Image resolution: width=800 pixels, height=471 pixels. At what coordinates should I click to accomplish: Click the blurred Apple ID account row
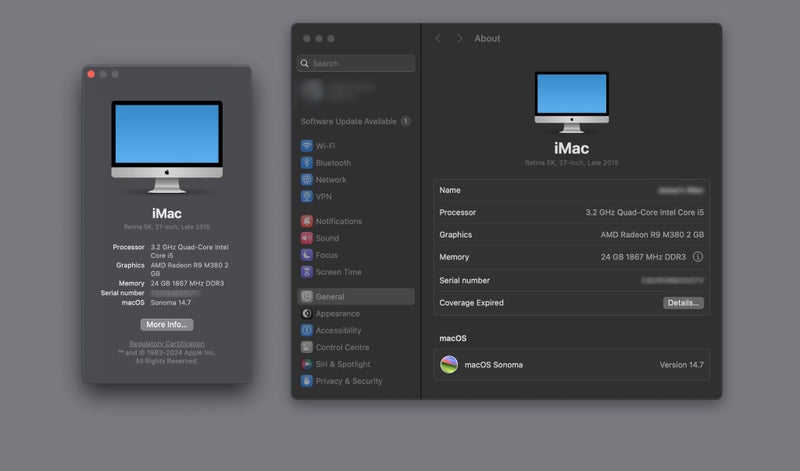[x=356, y=90]
